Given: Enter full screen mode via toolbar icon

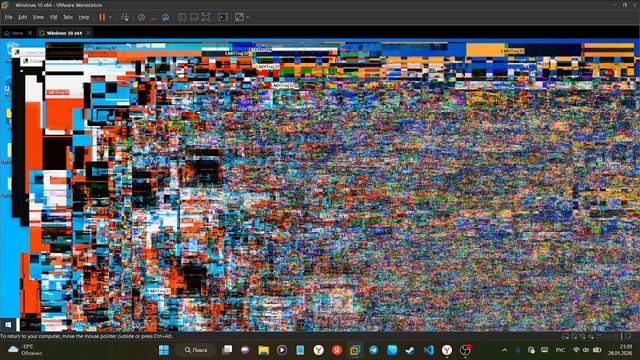Looking at the screenshot, I should coord(206,17).
